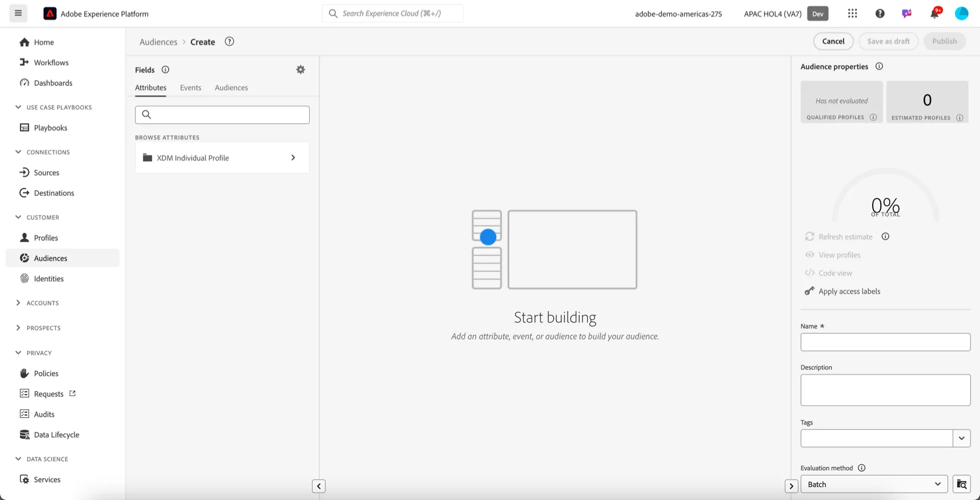Open the top bar help icon
980x500 pixels.
click(880, 14)
